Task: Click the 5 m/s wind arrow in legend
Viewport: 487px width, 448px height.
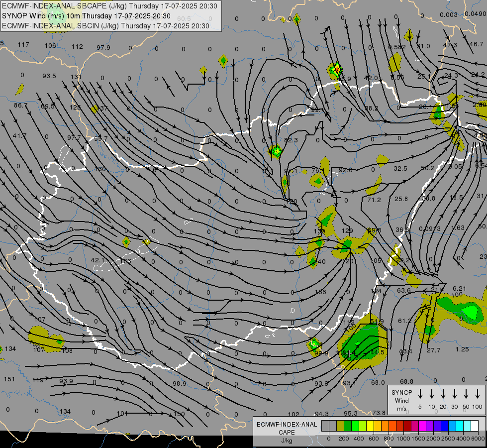Action: click(420, 394)
